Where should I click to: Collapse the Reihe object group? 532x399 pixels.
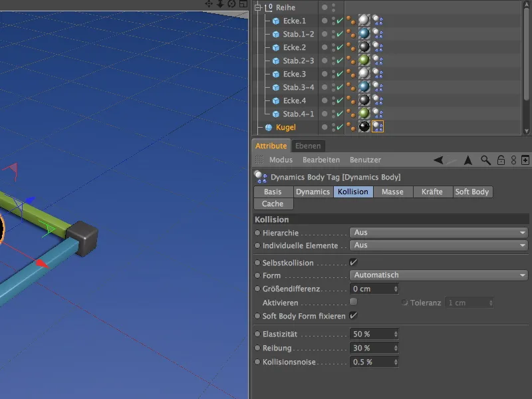258,7
